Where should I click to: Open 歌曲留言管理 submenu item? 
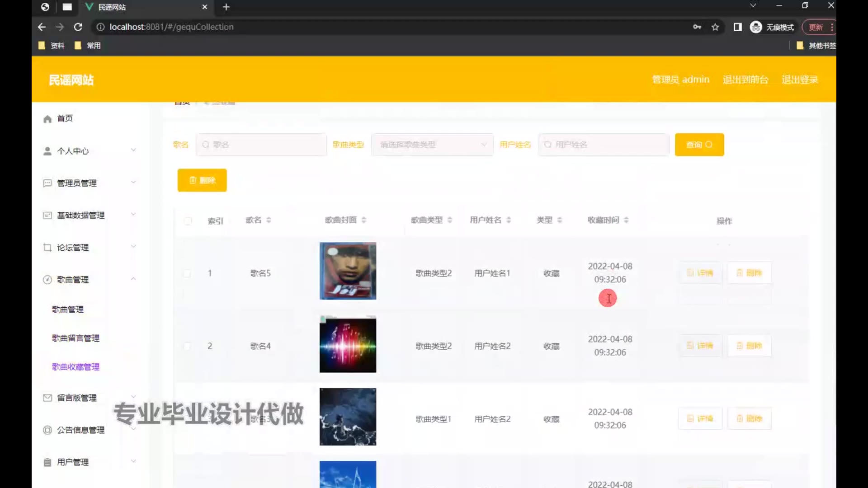tap(75, 338)
